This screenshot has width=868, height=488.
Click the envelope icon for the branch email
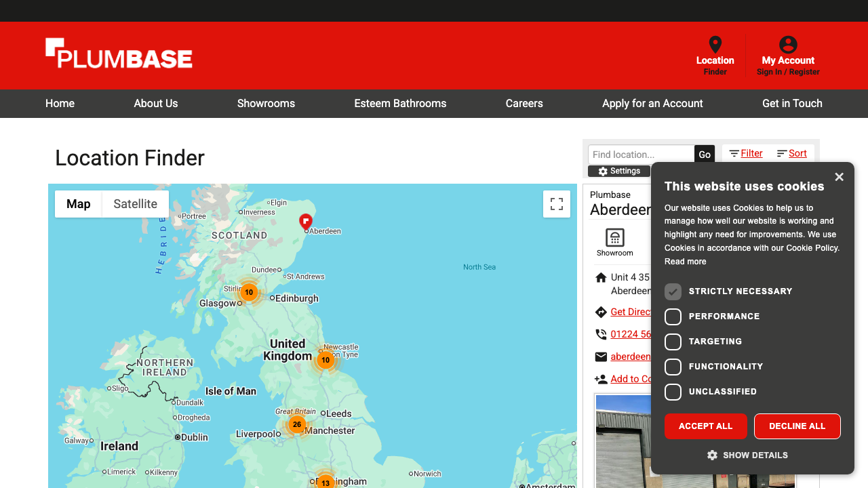point(601,357)
